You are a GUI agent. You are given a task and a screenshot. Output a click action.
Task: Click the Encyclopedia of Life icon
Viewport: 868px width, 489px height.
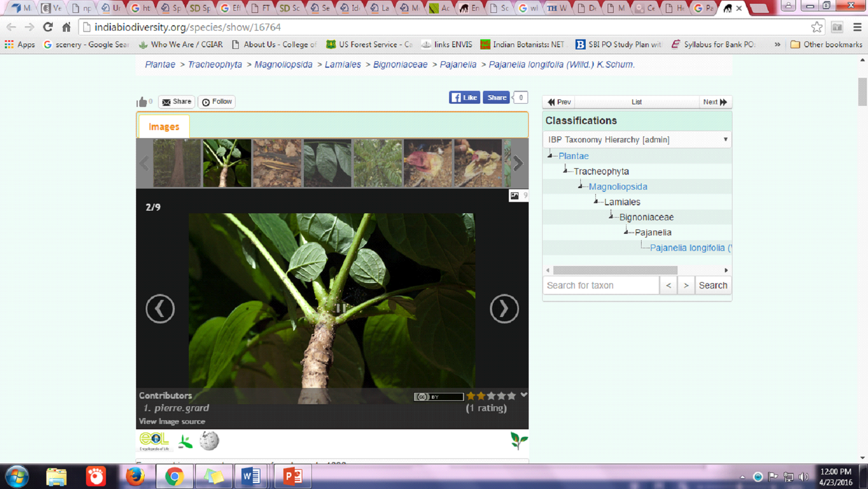tap(154, 441)
